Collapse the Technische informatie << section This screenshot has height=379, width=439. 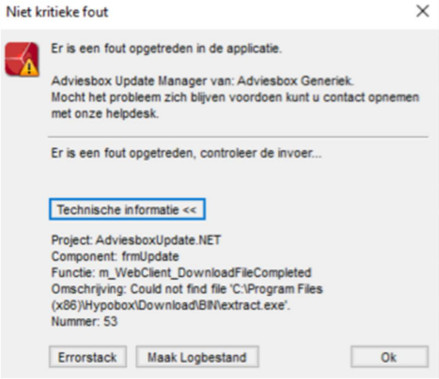point(127,209)
